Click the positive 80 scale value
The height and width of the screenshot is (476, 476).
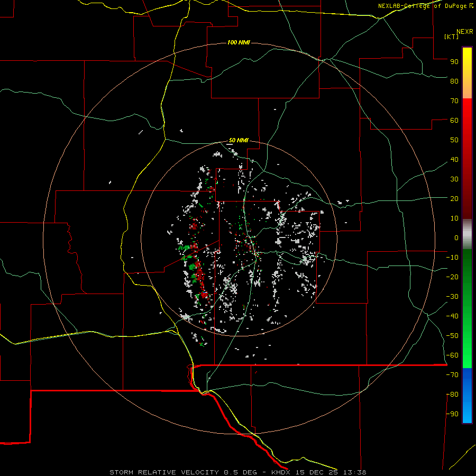point(454,81)
